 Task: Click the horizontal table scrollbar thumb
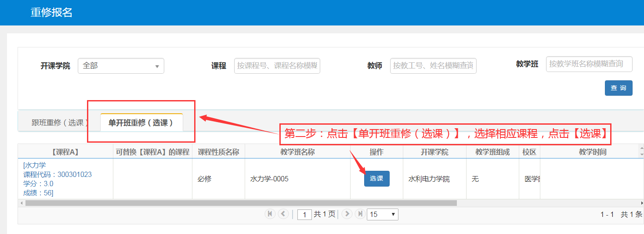tap(241, 203)
